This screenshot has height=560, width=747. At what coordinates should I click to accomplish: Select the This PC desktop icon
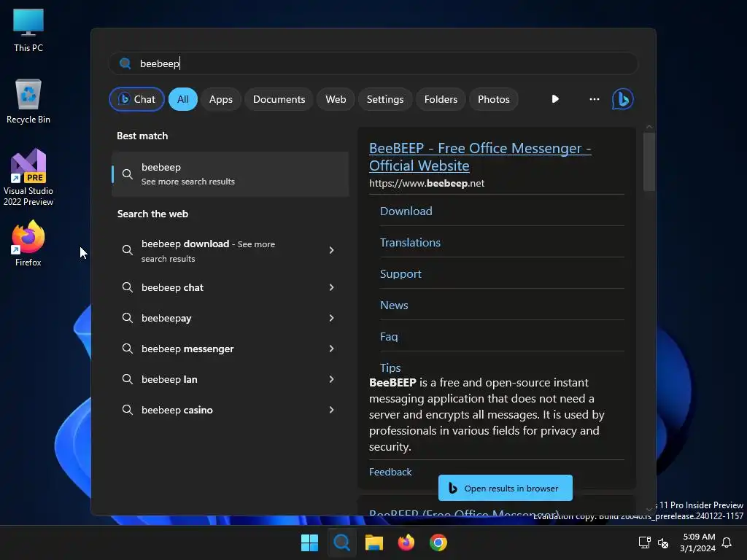28,30
